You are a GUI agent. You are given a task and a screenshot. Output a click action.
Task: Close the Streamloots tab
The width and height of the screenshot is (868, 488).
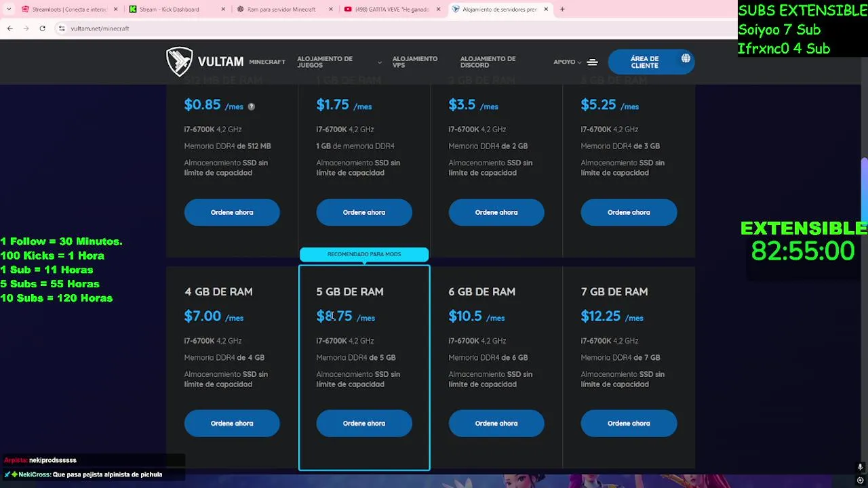pyautogui.click(x=115, y=9)
